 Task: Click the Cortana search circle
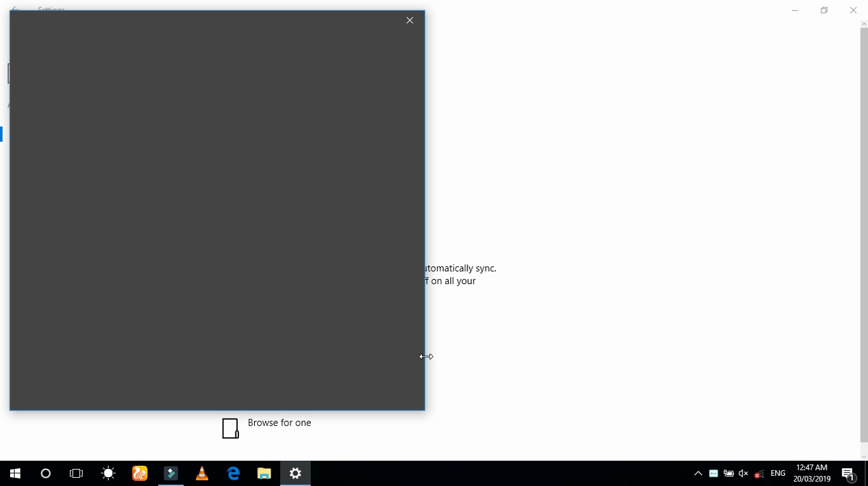pos(45,473)
